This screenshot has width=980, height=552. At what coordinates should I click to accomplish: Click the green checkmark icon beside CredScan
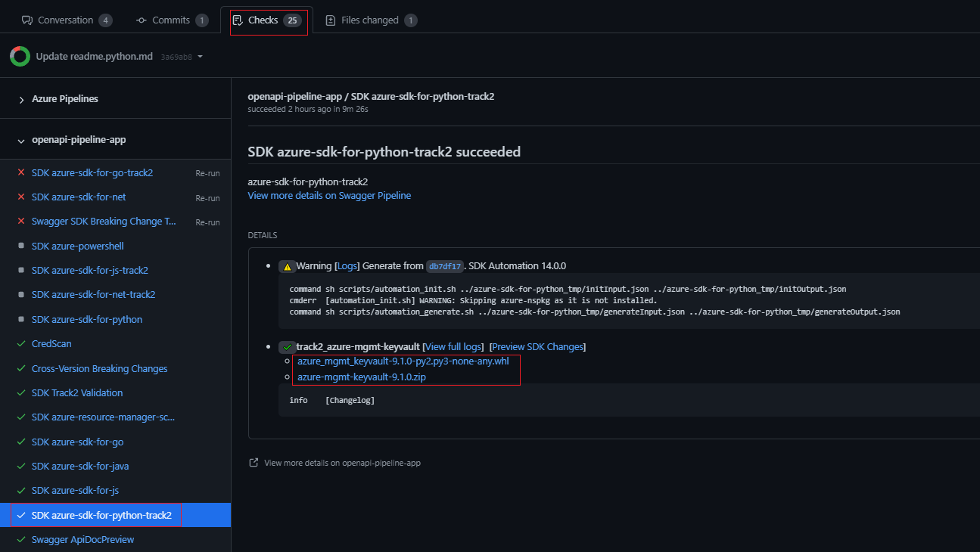pyautogui.click(x=21, y=344)
